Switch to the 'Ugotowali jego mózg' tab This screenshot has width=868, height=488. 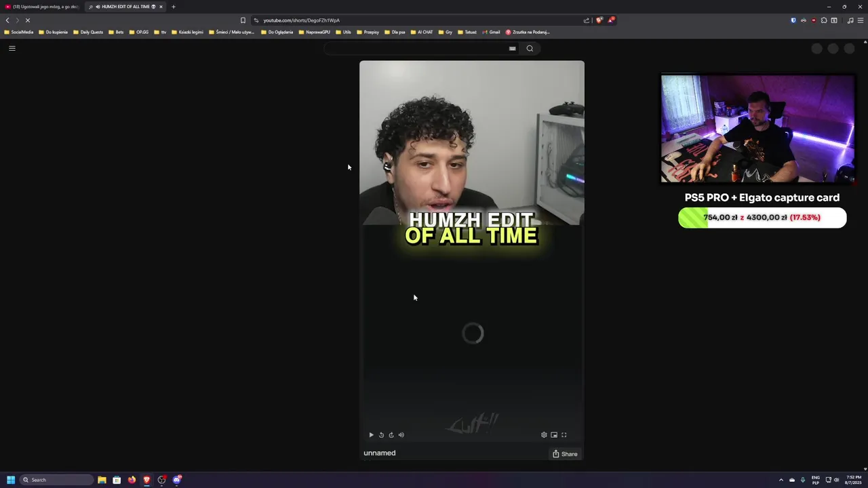(42, 7)
